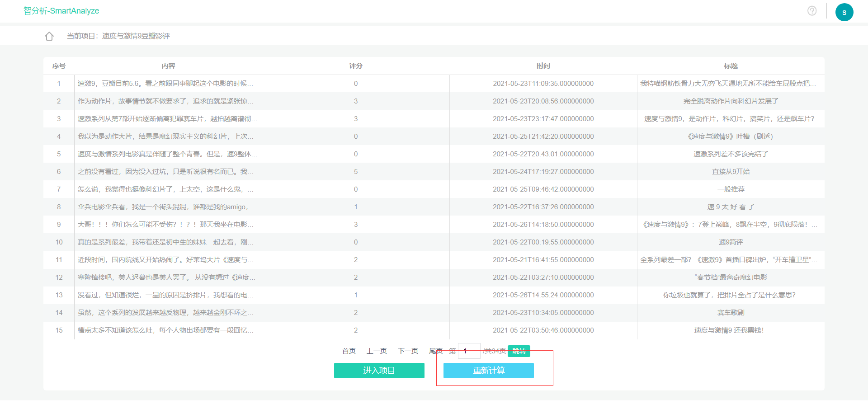Viewport: 868px width, 404px height.
Task: Click title 速9简评
Action: coord(731,242)
